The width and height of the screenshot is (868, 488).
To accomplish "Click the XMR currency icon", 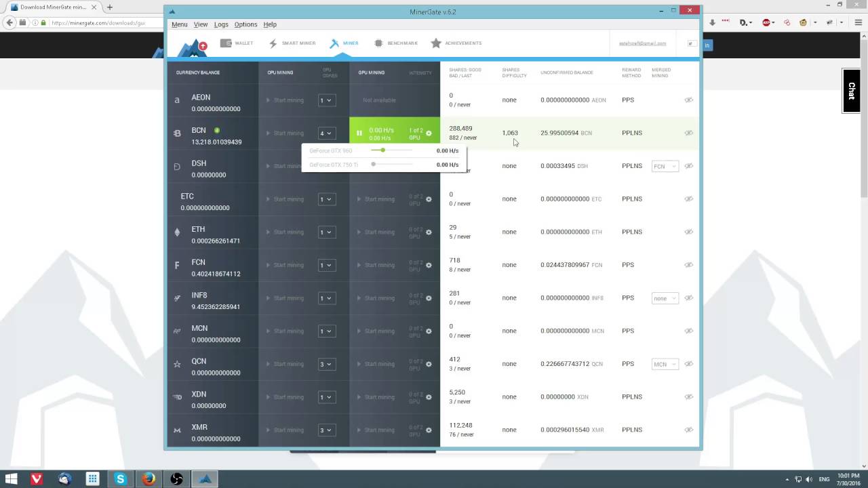I will [x=177, y=430].
